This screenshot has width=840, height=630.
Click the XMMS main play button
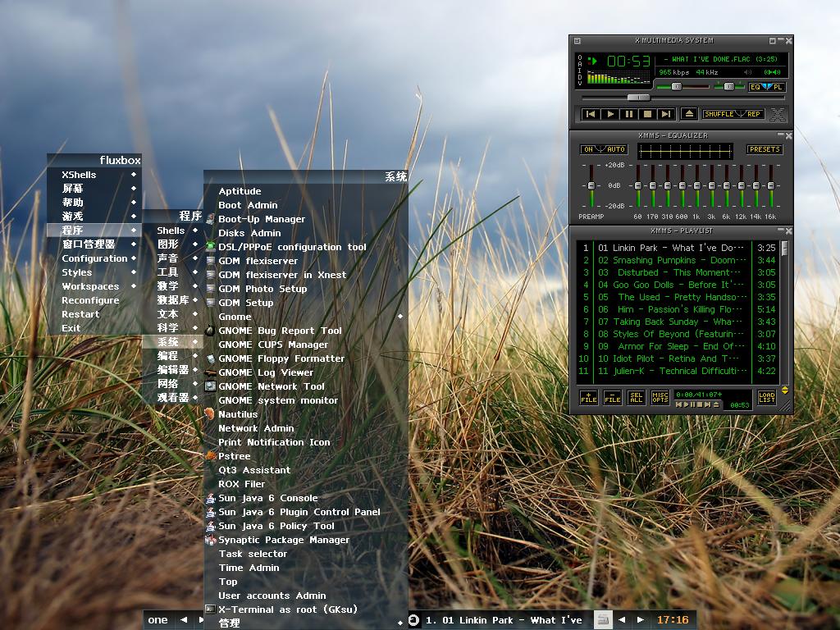[609, 114]
